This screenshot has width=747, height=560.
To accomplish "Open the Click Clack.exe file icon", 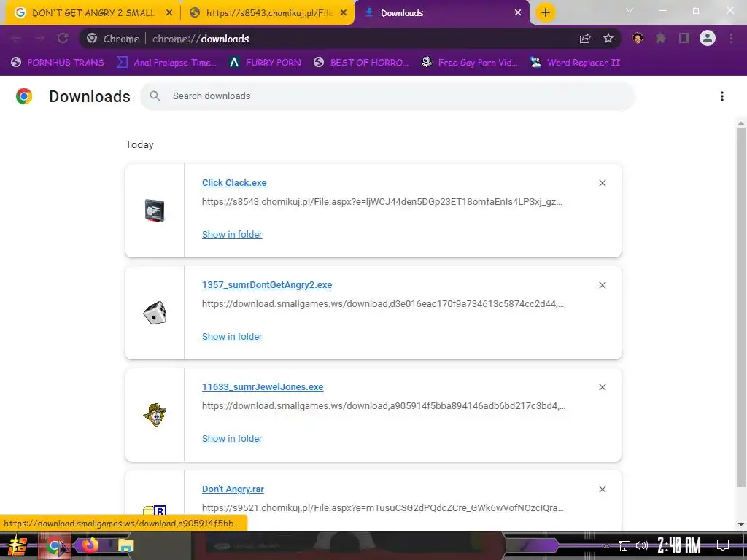I will [x=155, y=211].
